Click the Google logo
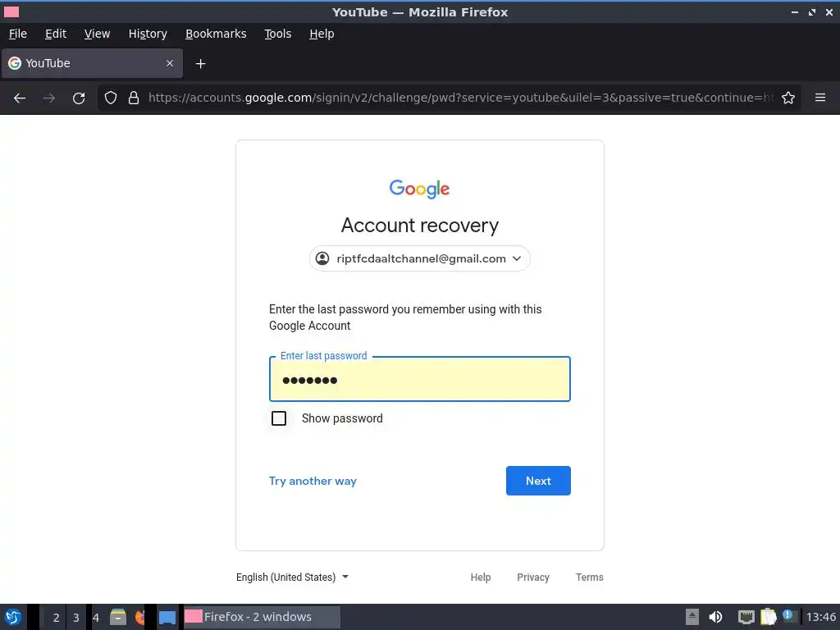The height and width of the screenshot is (630, 840). click(419, 189)
